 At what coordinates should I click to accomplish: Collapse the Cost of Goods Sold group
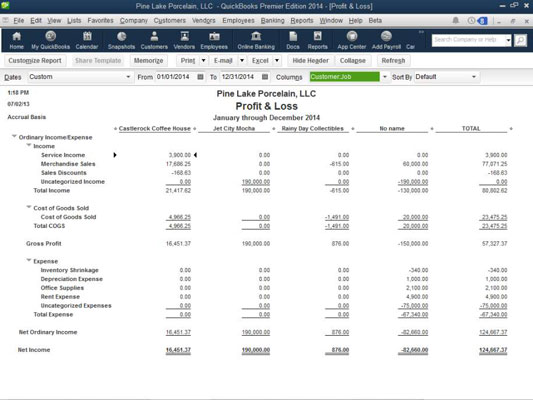(29, 207)
